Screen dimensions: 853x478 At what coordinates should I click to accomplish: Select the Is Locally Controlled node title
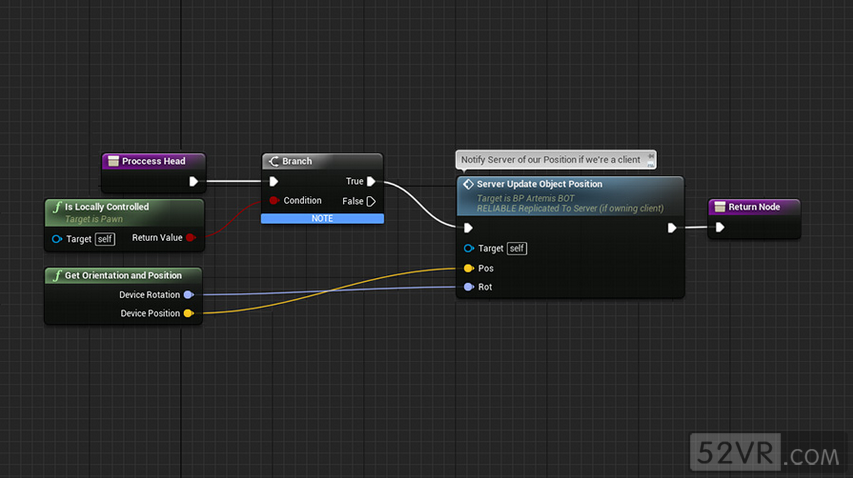tap(107, 207)
